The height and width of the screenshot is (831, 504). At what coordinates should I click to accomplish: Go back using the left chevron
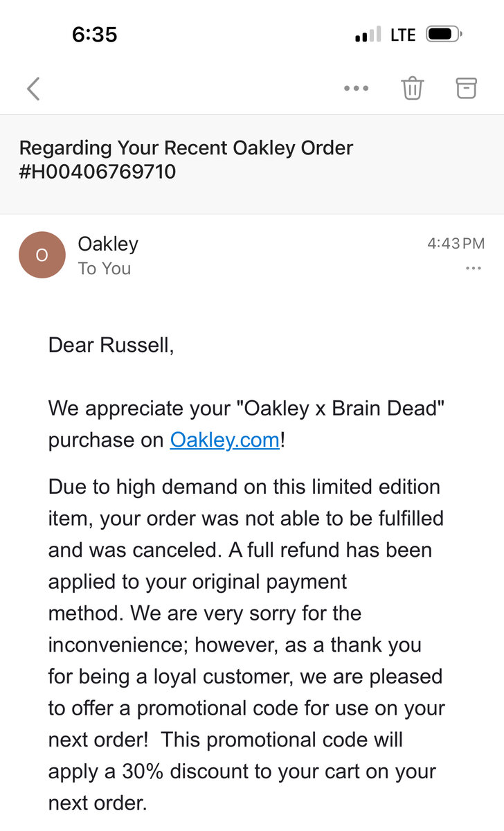point(33,89)
